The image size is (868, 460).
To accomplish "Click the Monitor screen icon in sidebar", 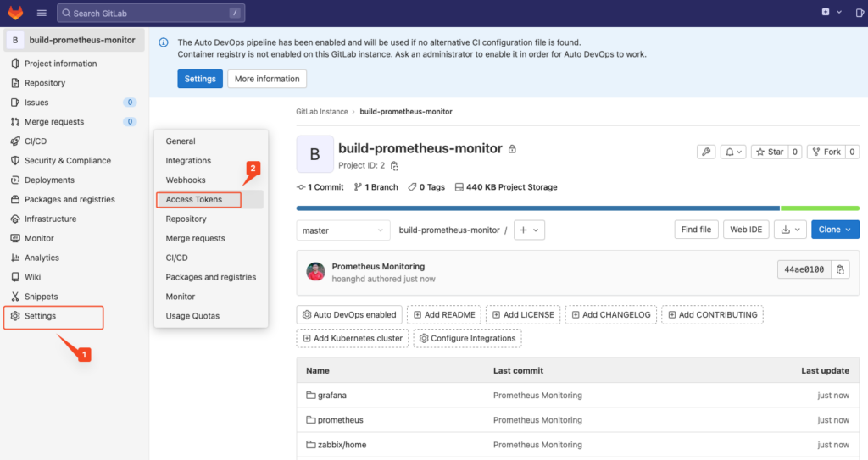I will coord(15,238).
